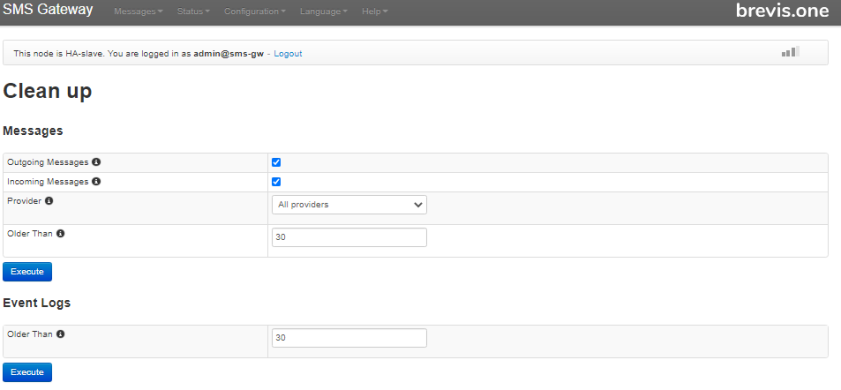Uncheck the Incoming Messages checkbox
The height and width of the screenshot is (390, 841).
pyautogui.click(x=276, y=182)
